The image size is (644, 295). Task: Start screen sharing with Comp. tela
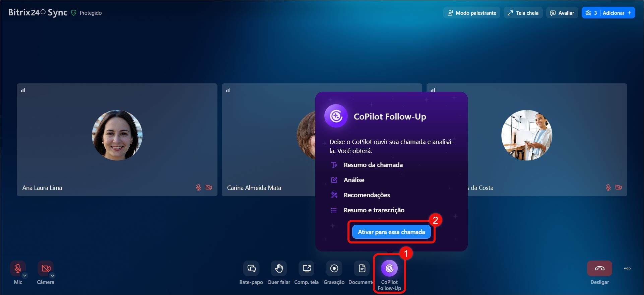(x=306, y=269)
